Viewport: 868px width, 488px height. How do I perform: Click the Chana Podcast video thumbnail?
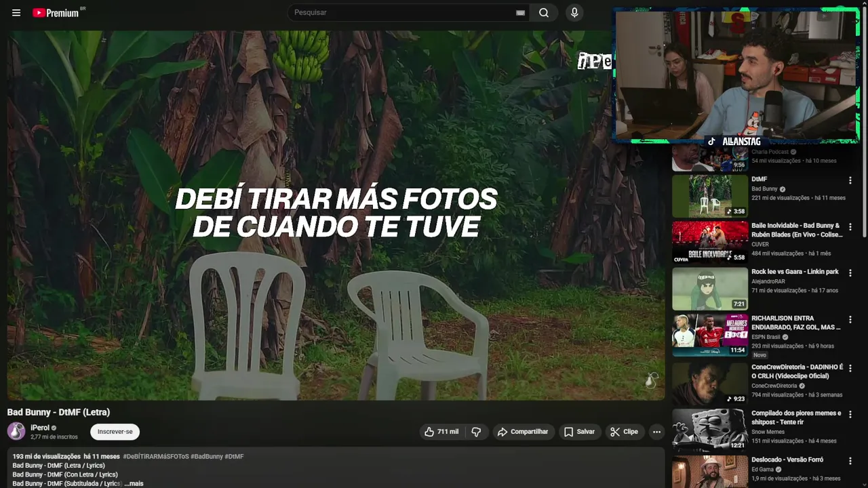point(710,157)
